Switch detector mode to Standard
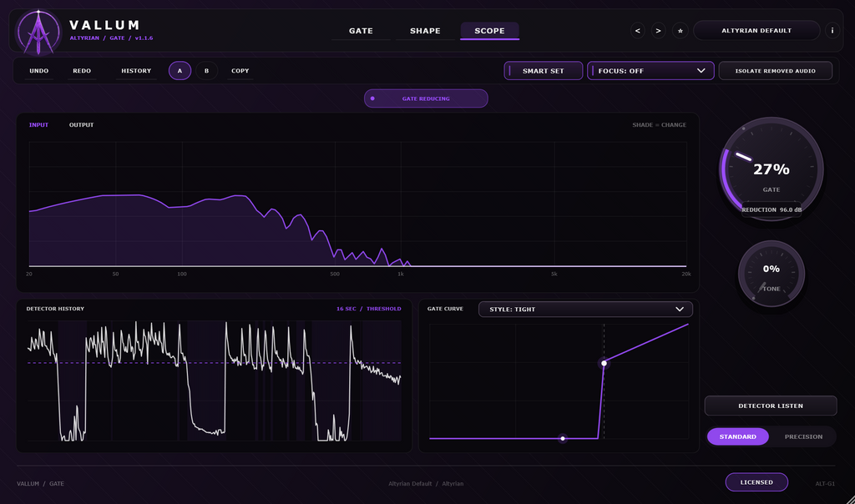Image resolution: width=855 pixels, height=504 pixels. (x=738, y=436)
